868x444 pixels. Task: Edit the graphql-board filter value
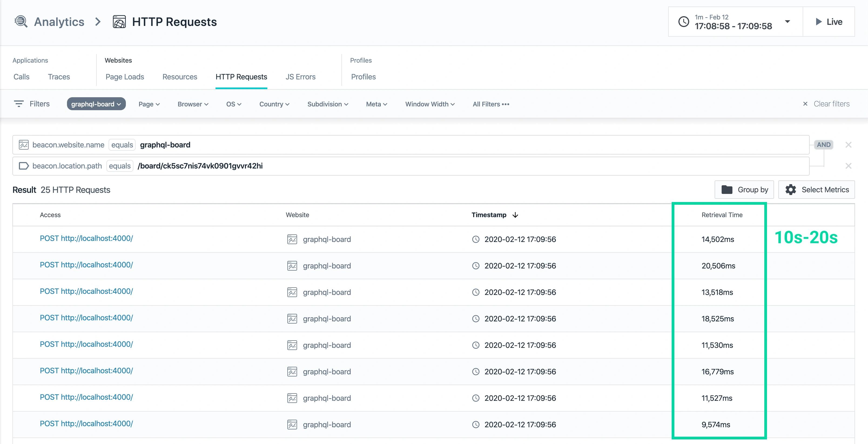(165, 145)
